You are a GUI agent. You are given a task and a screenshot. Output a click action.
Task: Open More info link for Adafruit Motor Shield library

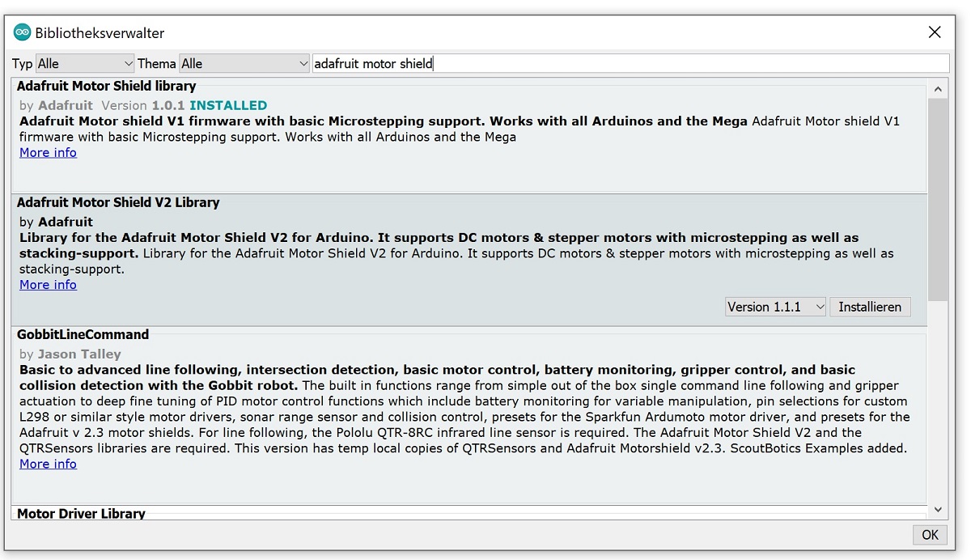coord(48,153)
